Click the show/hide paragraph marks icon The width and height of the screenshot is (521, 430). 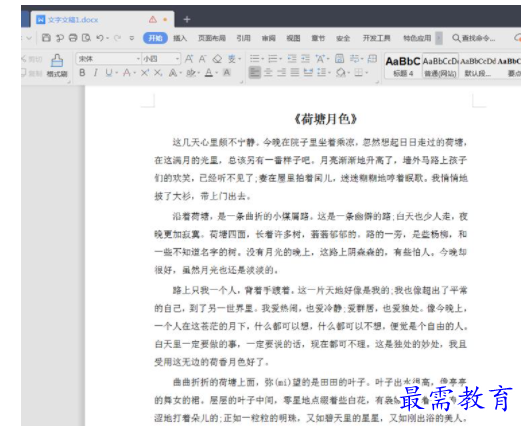355,59
